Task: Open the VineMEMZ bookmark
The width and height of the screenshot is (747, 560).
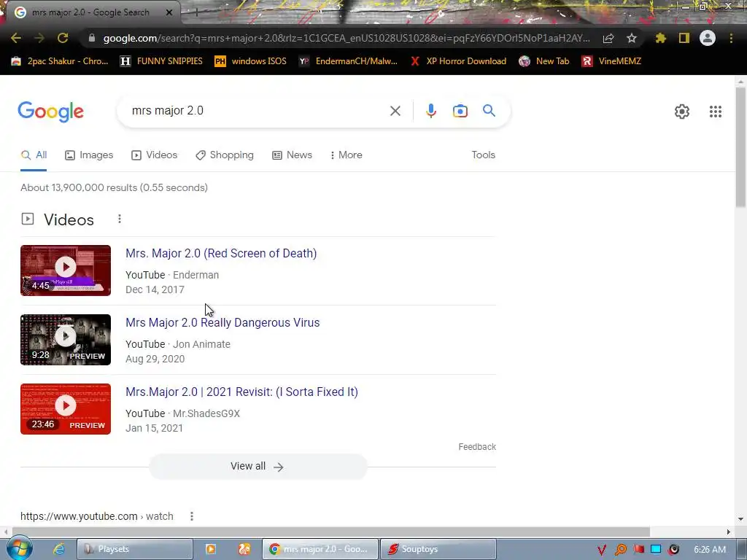Action: point(611,61)
